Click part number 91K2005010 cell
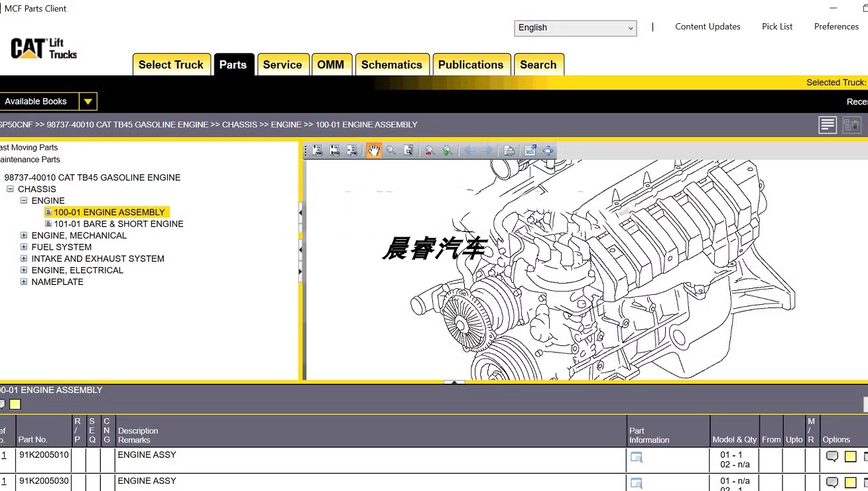The image size is (868, 491). point(43,455)
